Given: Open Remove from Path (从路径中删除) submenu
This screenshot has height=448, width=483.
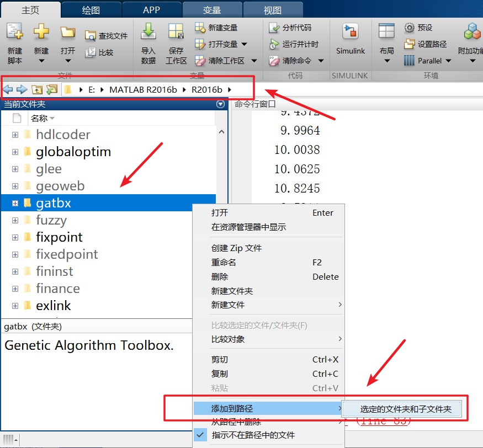Looking at the screenshot, I should point(269,422).
